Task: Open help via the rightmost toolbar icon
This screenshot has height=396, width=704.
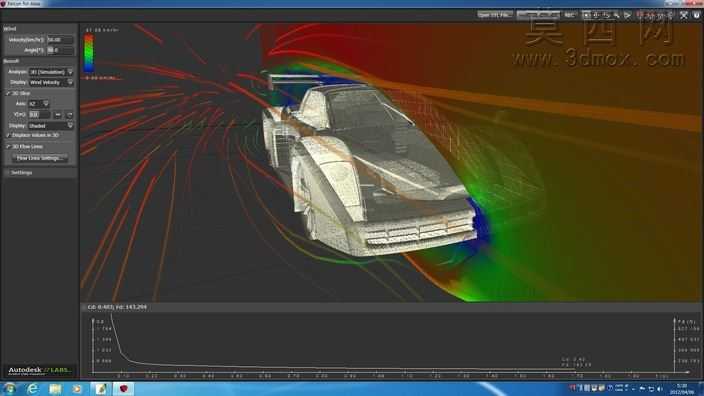Action: [x=696, y=15]
